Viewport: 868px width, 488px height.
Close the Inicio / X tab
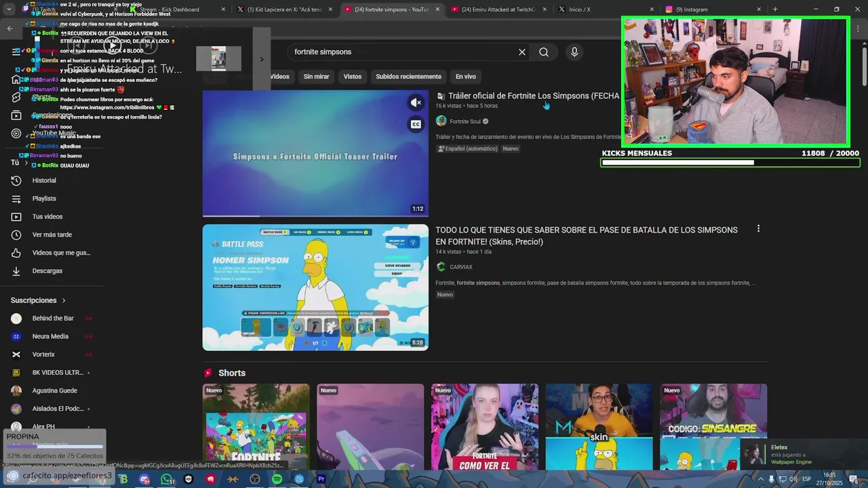tap(652, 9)
